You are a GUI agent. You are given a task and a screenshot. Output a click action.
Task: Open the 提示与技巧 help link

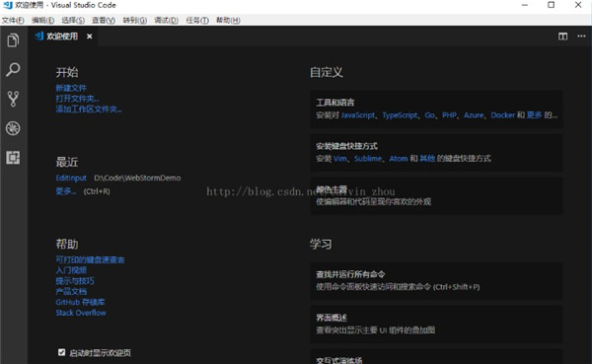coord(75,281)
